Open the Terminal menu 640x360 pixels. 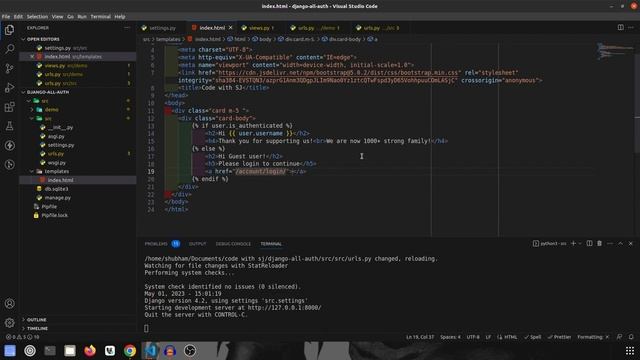100,17
